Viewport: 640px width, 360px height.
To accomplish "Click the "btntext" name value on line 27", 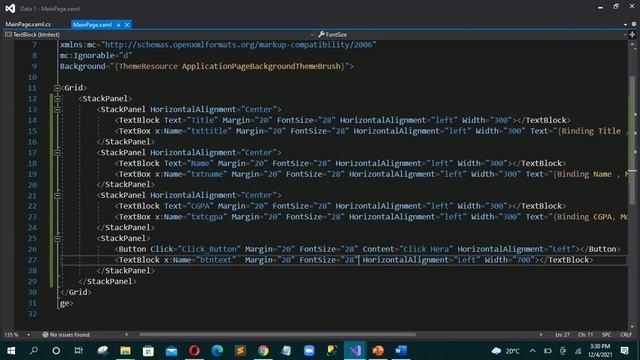I will pos(216,260).
